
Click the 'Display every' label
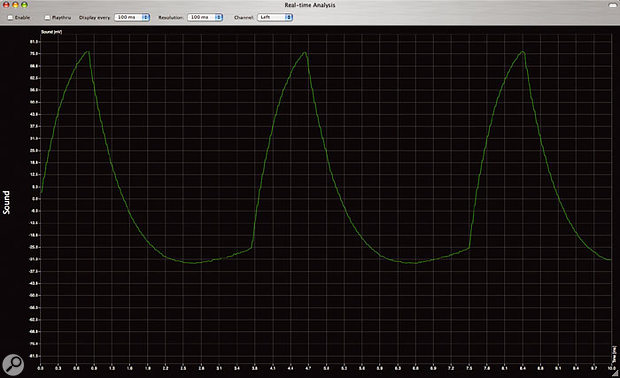pyautogui.click(x=94, y=18)
